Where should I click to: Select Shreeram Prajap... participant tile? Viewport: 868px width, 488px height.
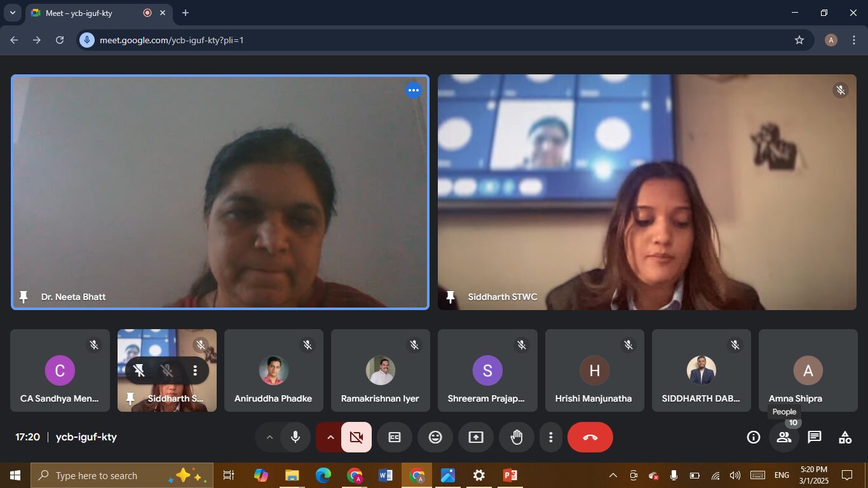(x=487, y=370)
